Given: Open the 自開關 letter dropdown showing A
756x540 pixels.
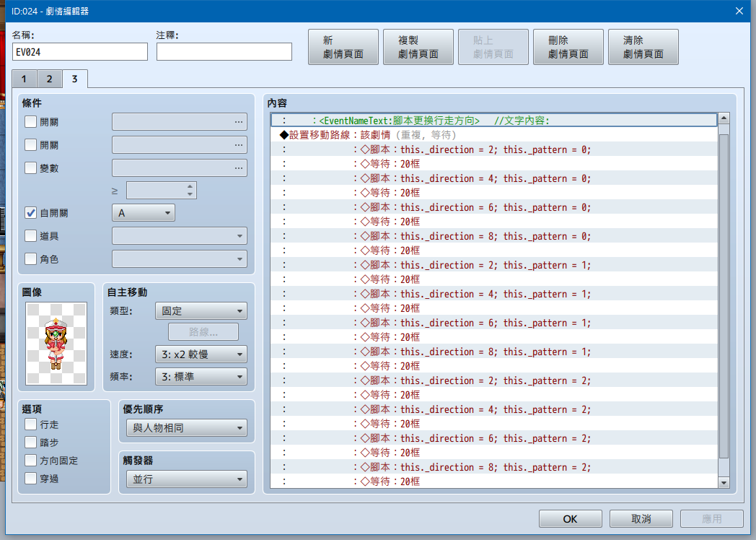Looking at the screenshot, I should [x=144, y=213].
